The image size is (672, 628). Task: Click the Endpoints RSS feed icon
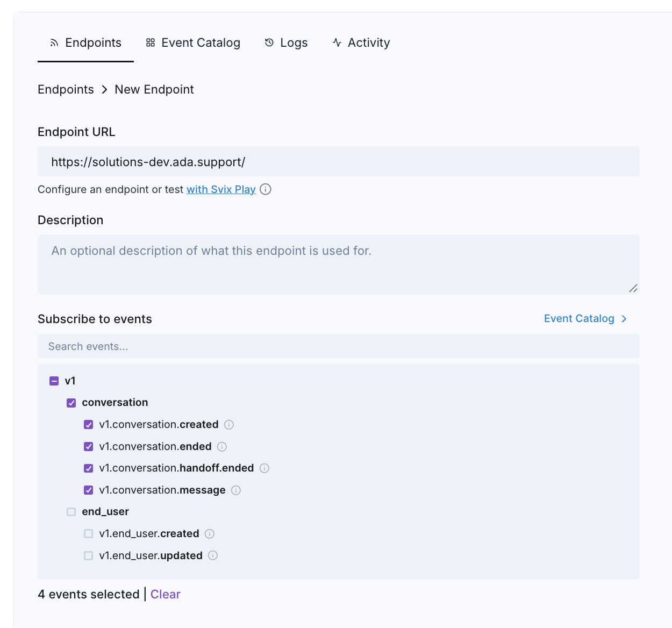pos(54,42)
